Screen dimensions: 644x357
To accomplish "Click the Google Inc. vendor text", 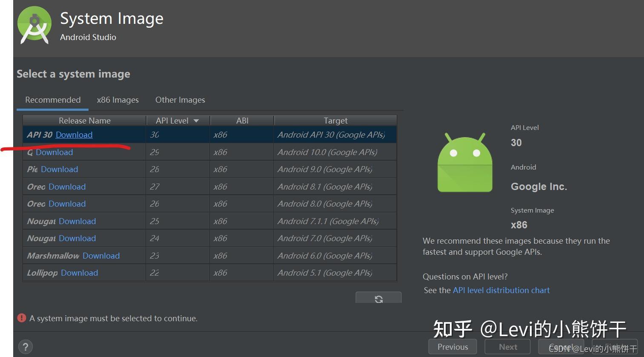I will 539,187.
